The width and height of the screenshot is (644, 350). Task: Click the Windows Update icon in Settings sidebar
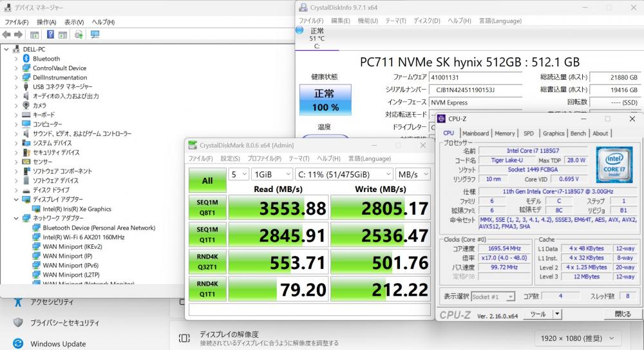(x=18, y=344)
